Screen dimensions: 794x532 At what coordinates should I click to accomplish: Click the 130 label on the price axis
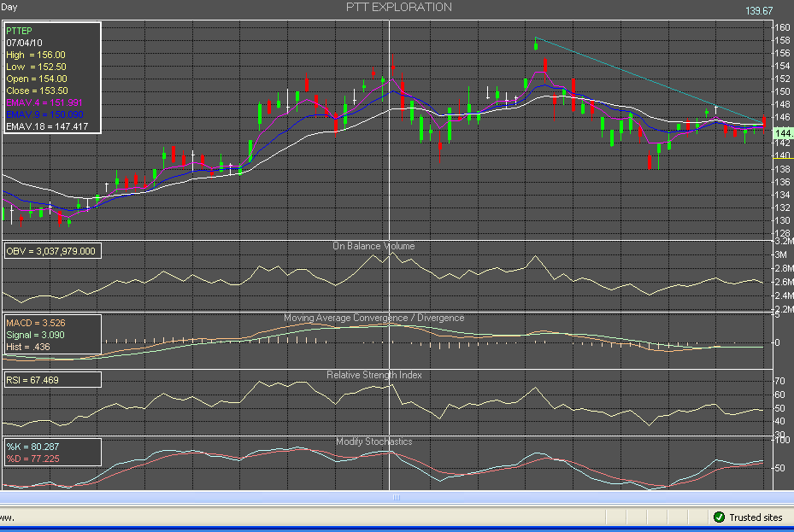[783, 220]
